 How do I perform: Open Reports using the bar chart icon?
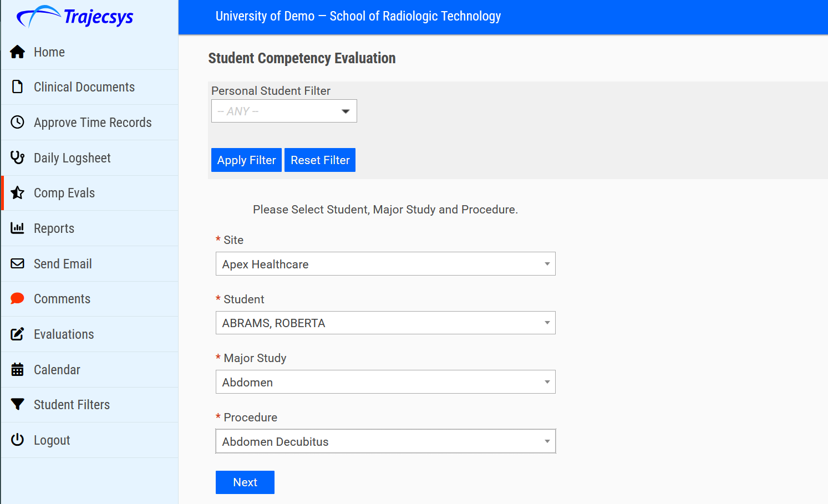click(17, 228)
